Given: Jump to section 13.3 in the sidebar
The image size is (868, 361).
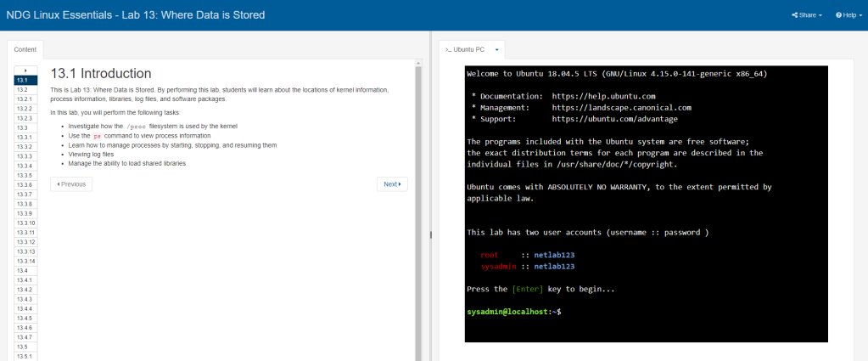Looking at the screenshot, I should (23, 127).
